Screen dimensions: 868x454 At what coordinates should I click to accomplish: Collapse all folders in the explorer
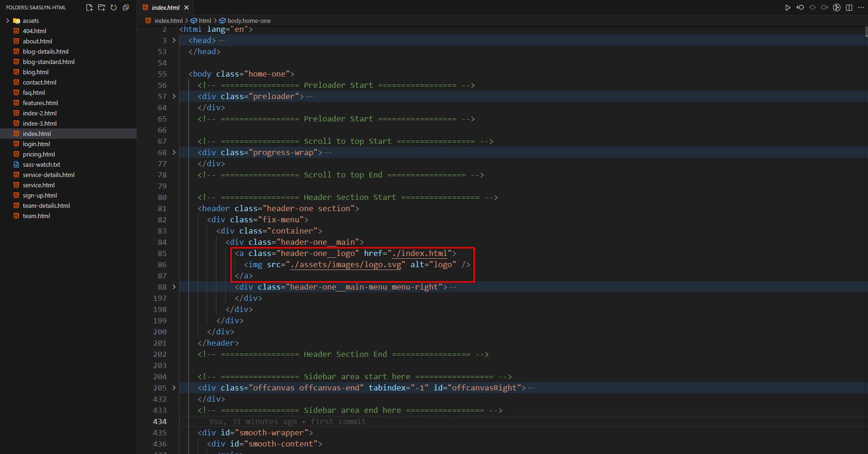[126, 7]
